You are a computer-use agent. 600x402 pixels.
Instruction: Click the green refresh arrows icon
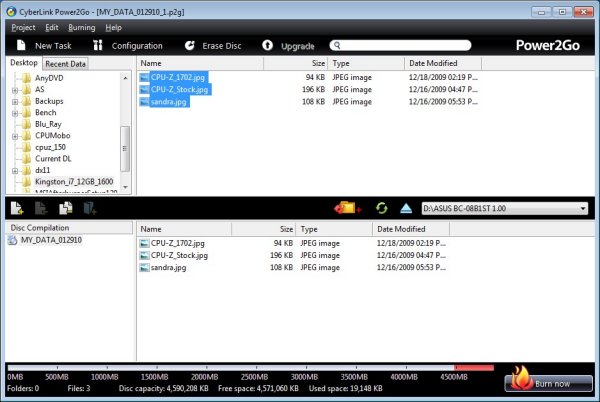pyautogui.click(x=382, y=208)
